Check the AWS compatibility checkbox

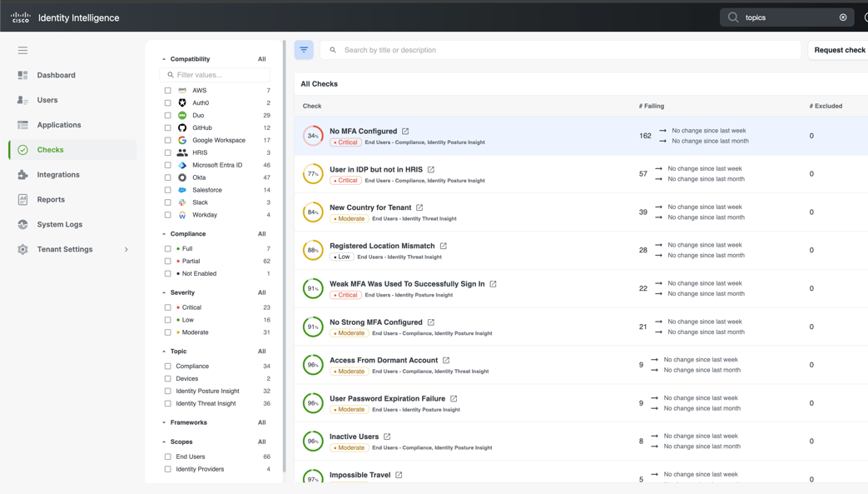[168, 90]
